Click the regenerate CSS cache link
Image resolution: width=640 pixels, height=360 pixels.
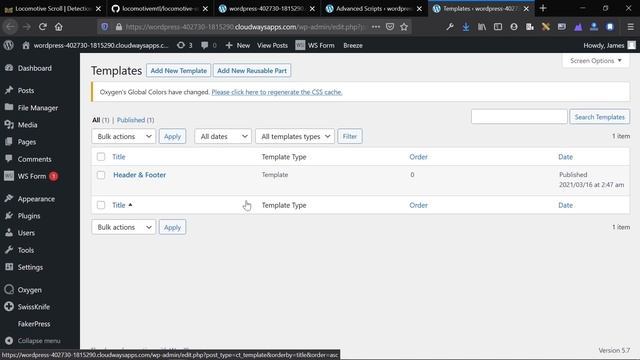pyautogui.click(x=277, y=92)
